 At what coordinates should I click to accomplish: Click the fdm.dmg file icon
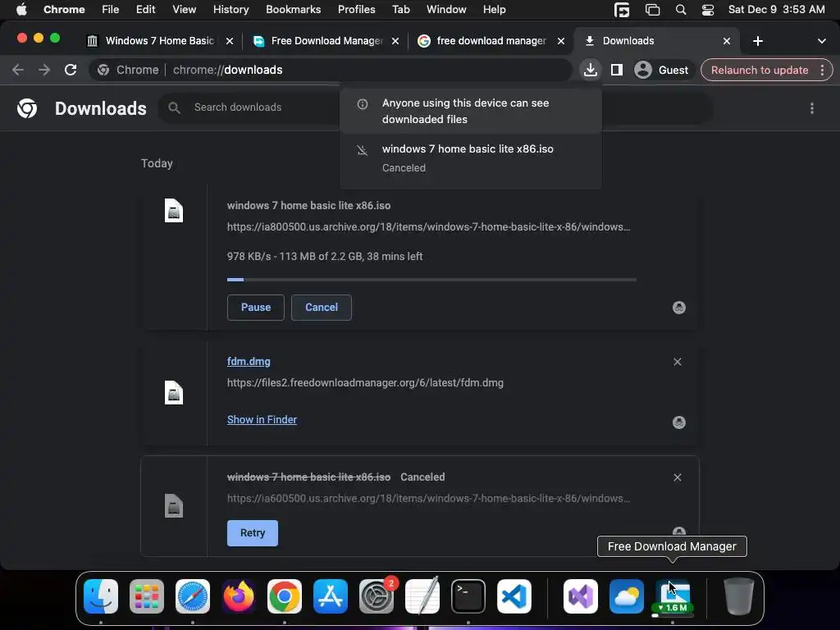[174, 393]
